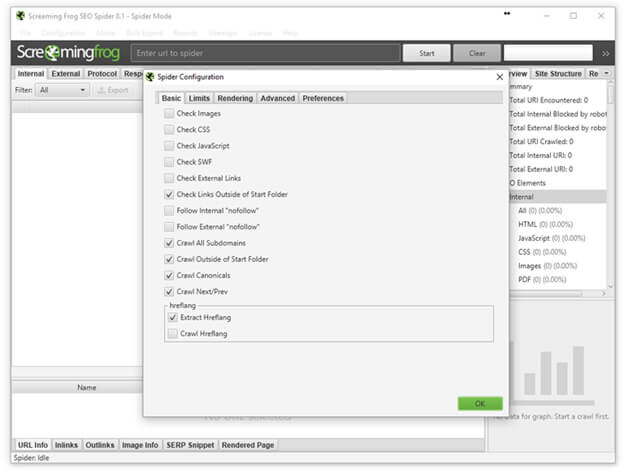Click the Spider: Idle status text

point(31,458)
